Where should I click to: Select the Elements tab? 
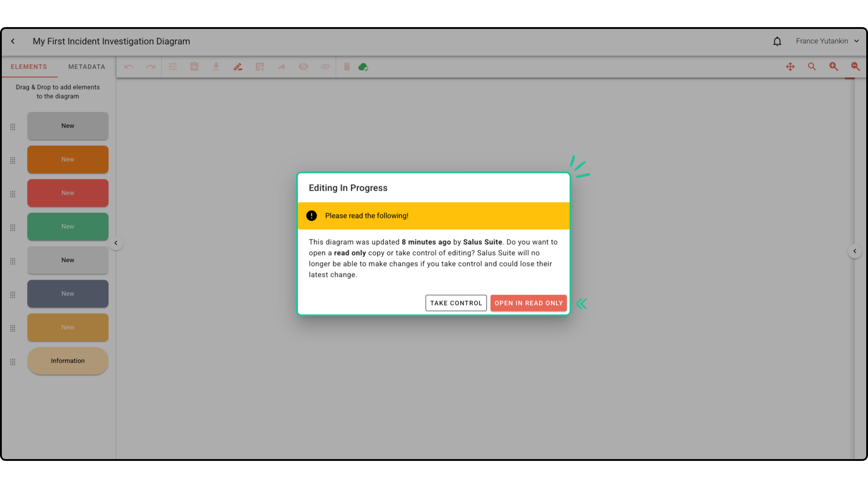(x=29, y=67)
